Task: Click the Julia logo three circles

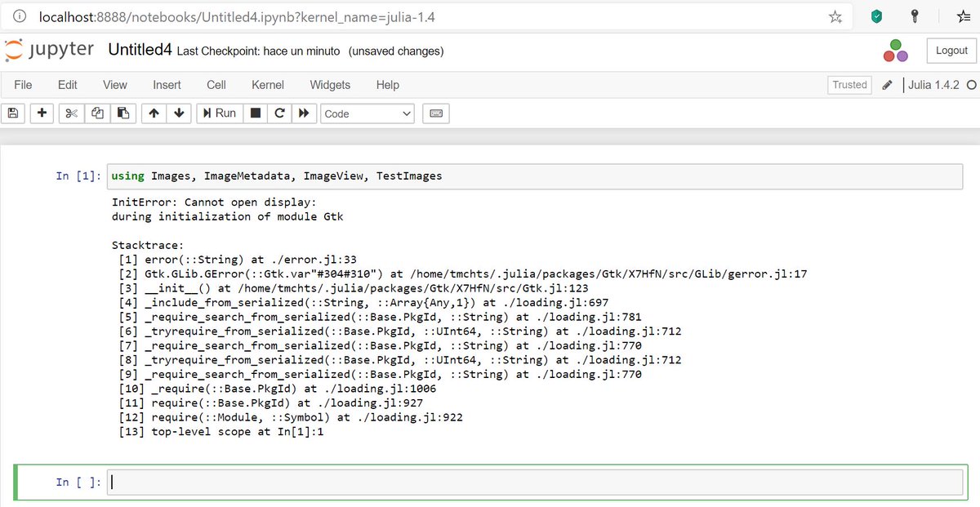Action: point(896,51)
